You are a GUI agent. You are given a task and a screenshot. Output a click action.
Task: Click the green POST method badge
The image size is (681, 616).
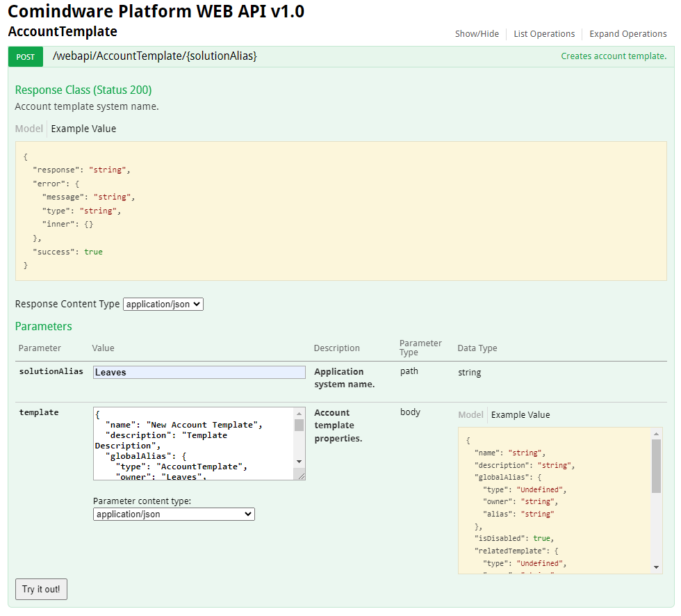coord(26,57)
